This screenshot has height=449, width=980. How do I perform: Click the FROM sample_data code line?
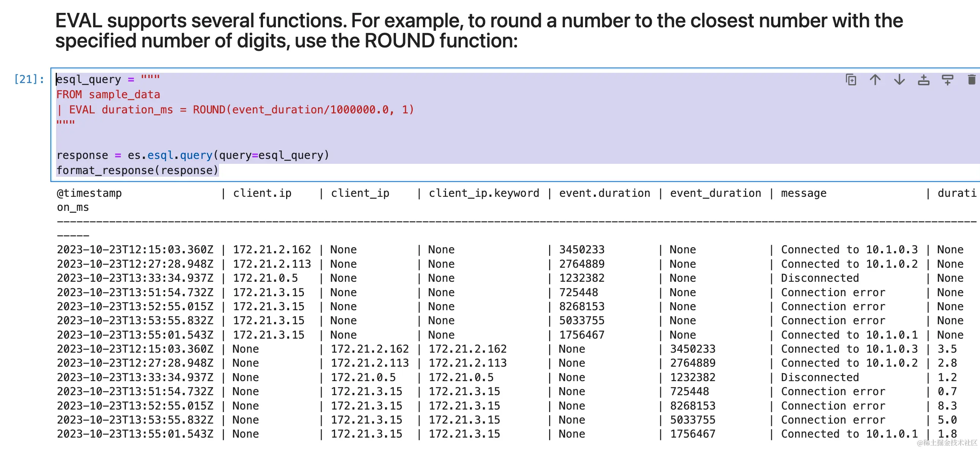(x=108, y=94)
